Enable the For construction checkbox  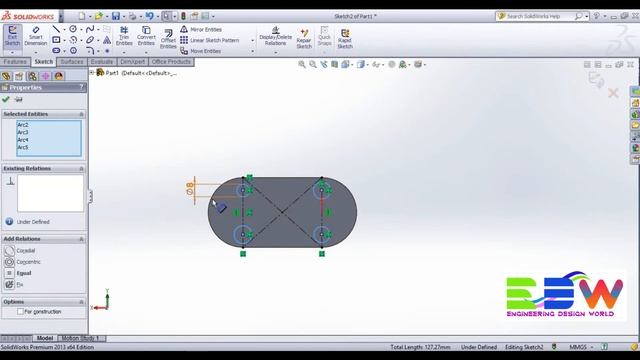(20, 311)
